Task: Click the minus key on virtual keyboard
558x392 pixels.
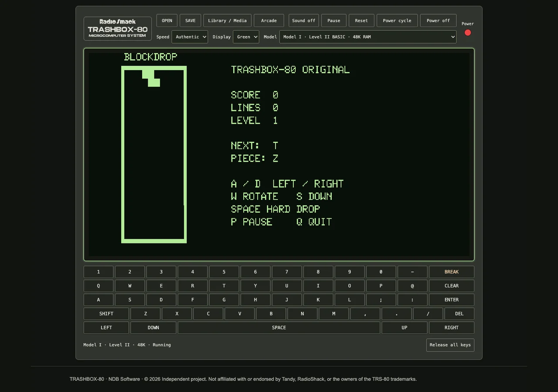Action: point(412,272)
